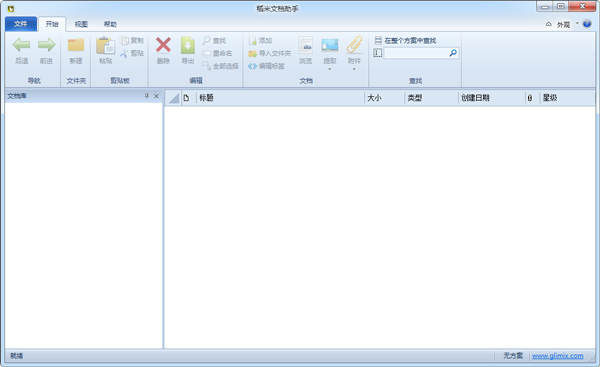Sort the list by the 类型 column
The image size is (600, 367).
[x=431, y=98]
